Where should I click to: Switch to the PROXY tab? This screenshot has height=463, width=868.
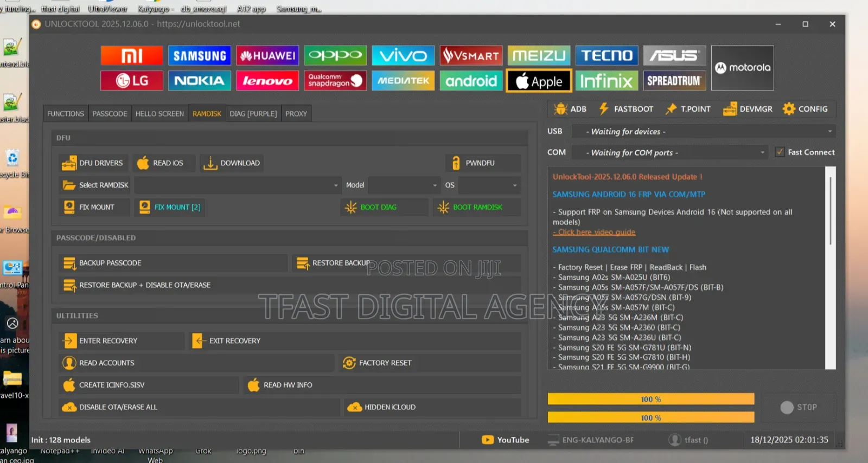pos(296,114)
